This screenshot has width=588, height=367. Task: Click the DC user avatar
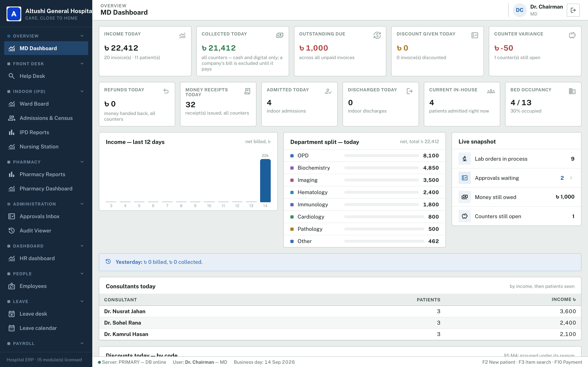pos(519,10)
